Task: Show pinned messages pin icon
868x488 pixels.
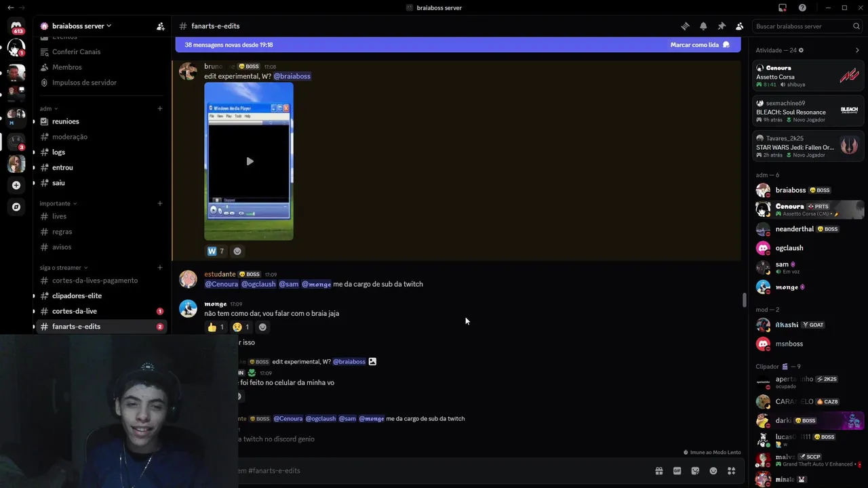Action: tap(722, 26)
